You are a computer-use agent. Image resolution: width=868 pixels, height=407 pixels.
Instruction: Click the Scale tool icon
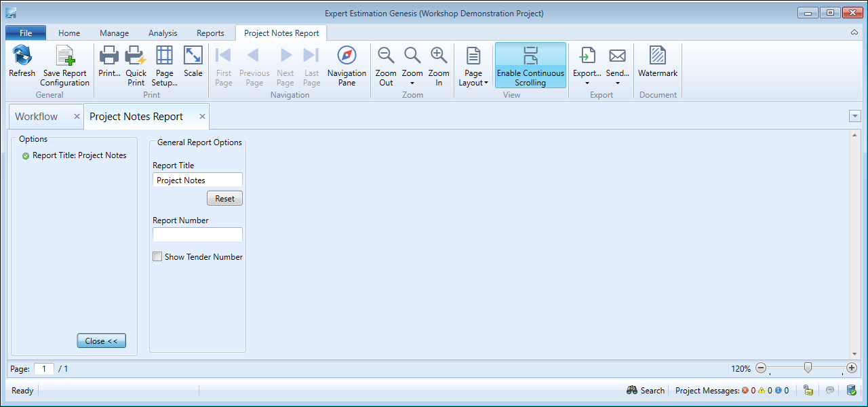(x=193, y=56)
